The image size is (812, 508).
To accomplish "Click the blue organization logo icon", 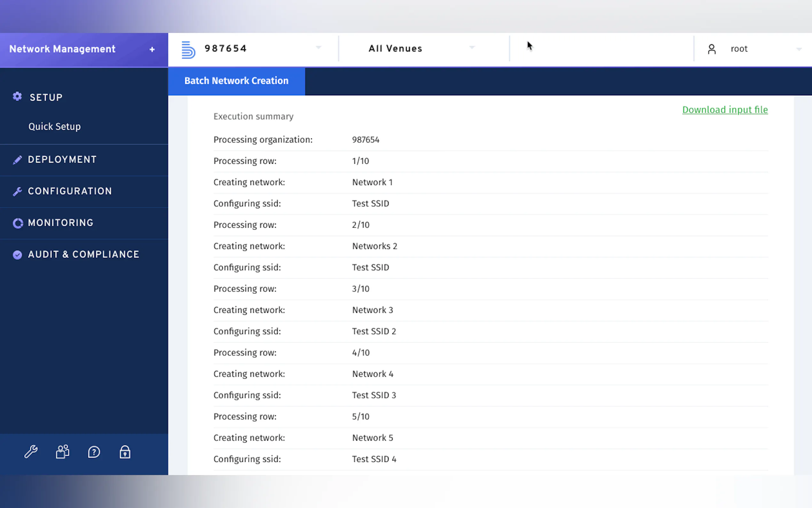I will tap(188, 49).
